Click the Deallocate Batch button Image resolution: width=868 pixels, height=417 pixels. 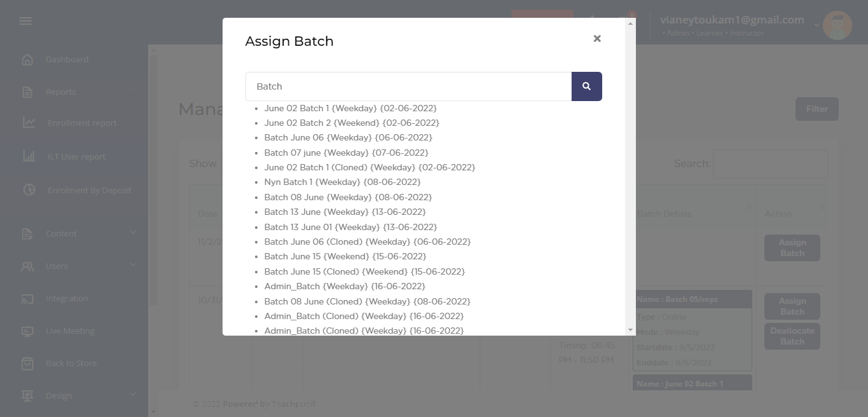[x=792, y=336]
